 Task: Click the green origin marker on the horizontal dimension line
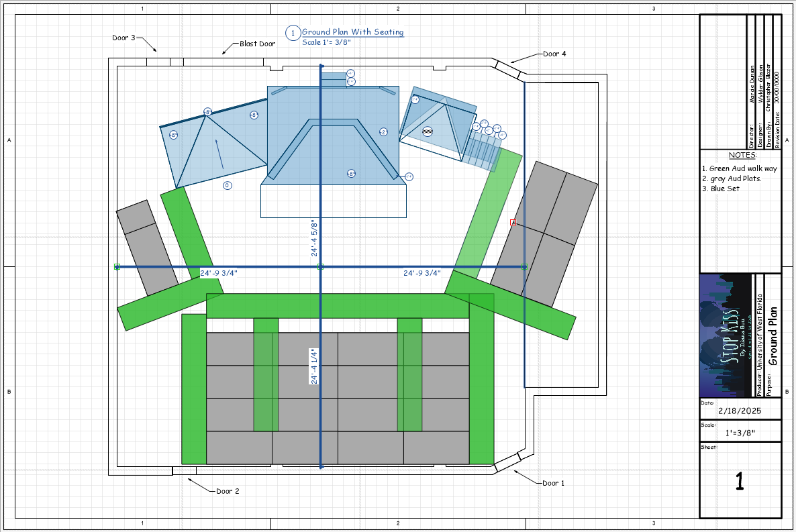coord(117,267)
